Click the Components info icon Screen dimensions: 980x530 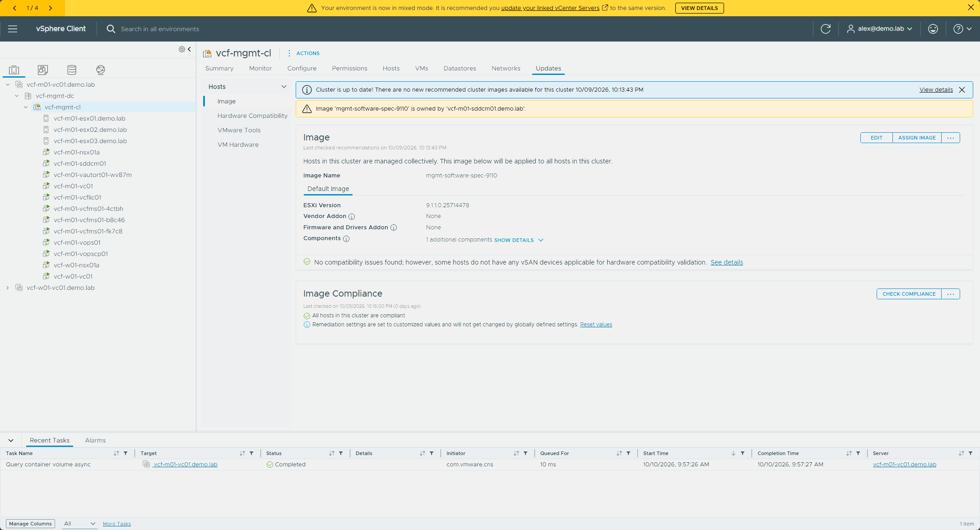coord(346,239)
